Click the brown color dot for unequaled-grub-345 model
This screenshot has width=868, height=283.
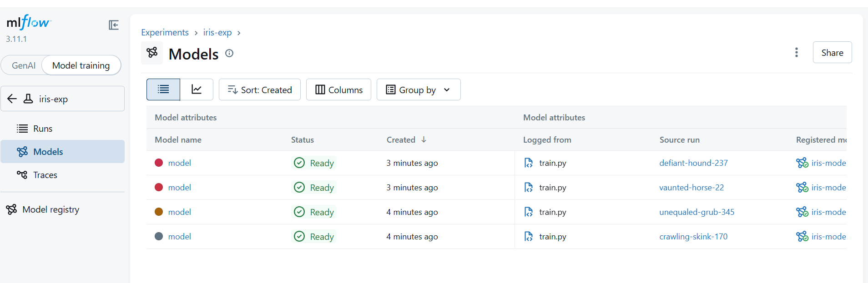click(x=159, y=212)
